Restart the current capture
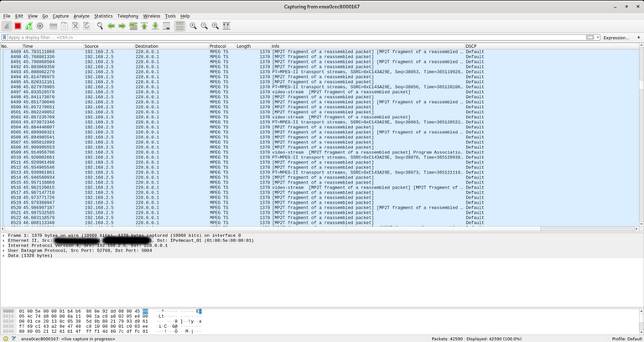 pyautogui.click(x=29, y=26)
